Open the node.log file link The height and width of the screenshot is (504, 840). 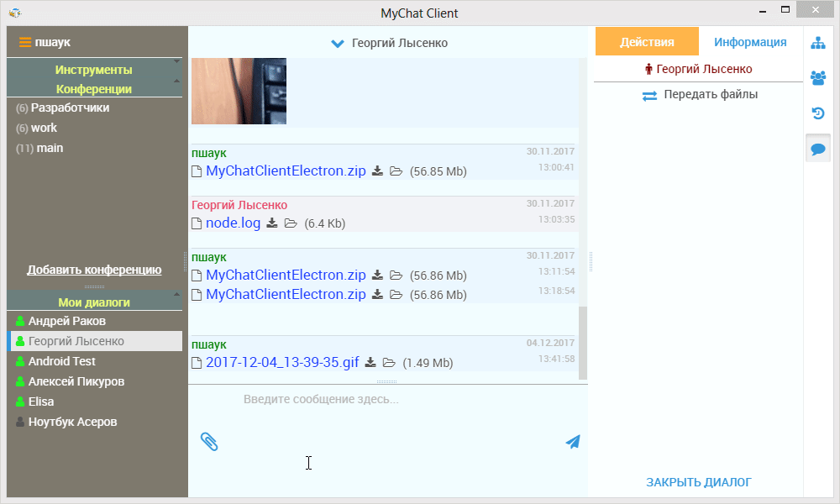coord(233,223)
